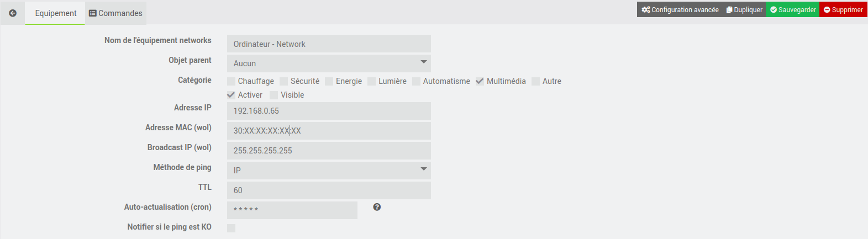Focus the Adresse MAC (wol) field

[329, 131]
